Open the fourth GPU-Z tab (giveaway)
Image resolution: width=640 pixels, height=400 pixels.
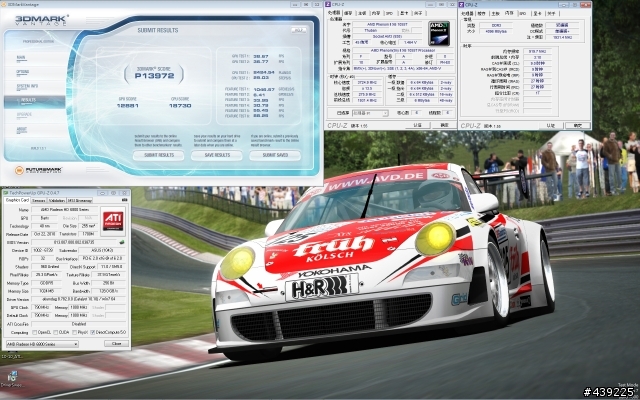pyautogui.click(x=80, y=200)
